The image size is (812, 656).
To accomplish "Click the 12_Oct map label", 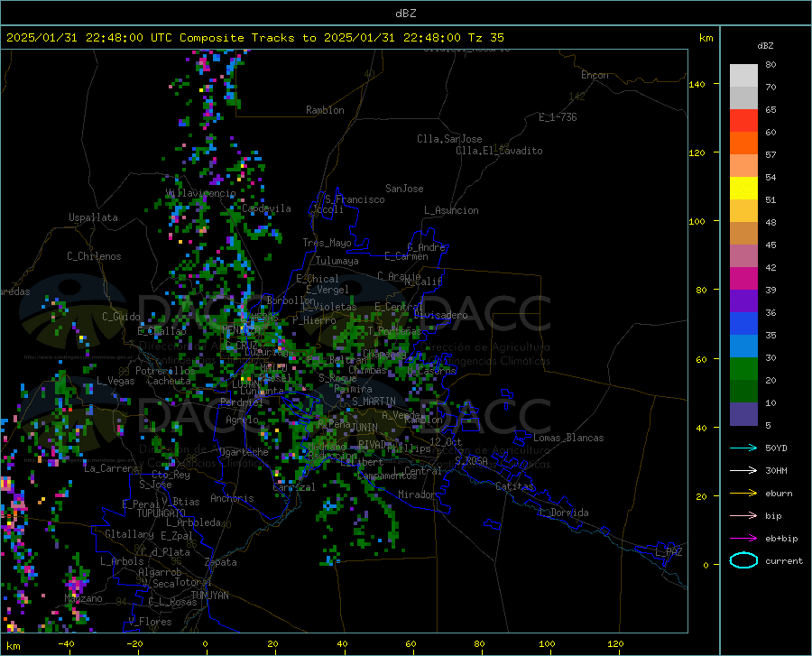I will (446, 441).
